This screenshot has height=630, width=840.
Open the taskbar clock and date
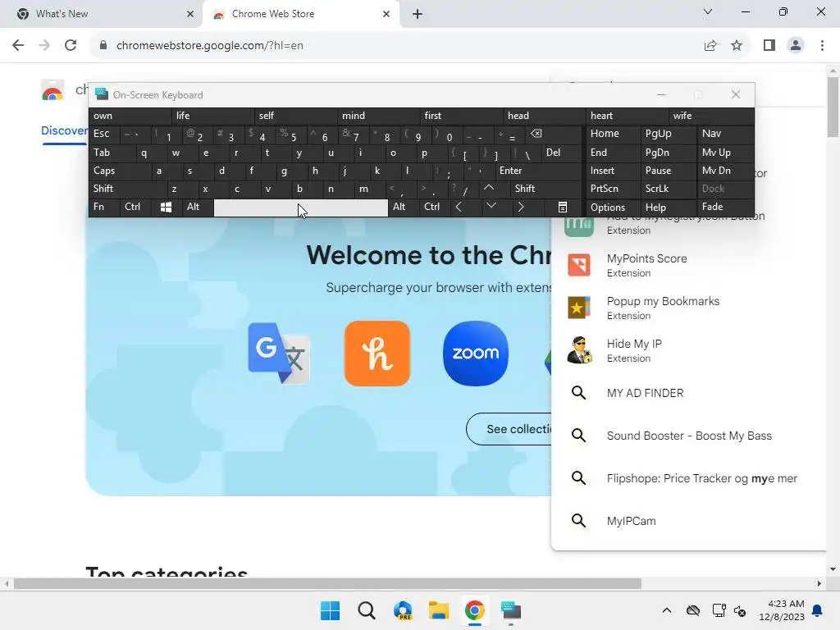click(782, 610)
